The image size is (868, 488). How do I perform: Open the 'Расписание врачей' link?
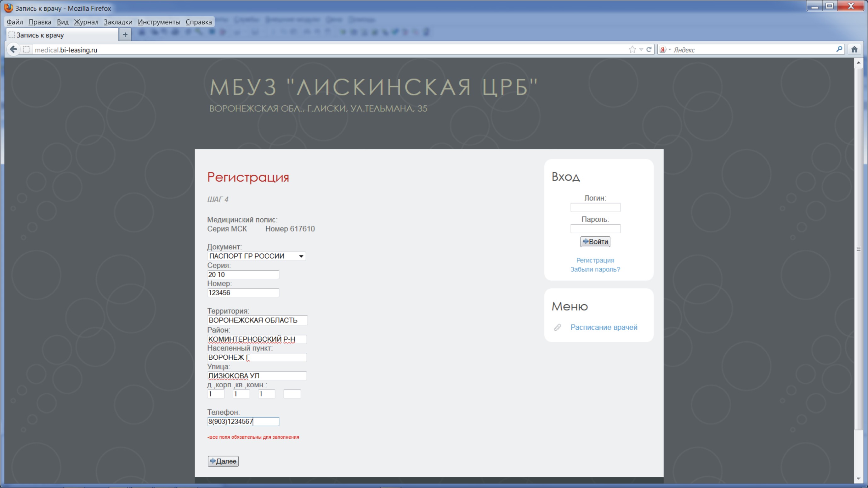[x=604, y=327]
